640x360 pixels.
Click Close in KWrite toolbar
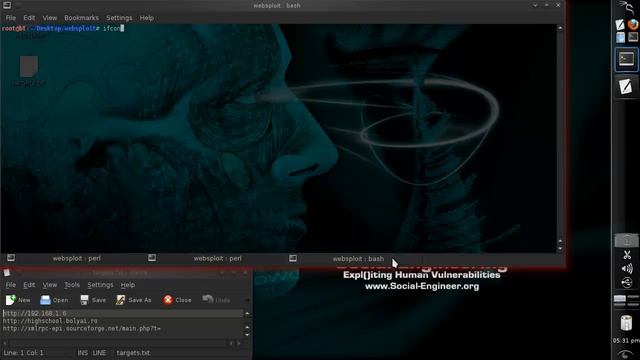click(x=177, y=300)
